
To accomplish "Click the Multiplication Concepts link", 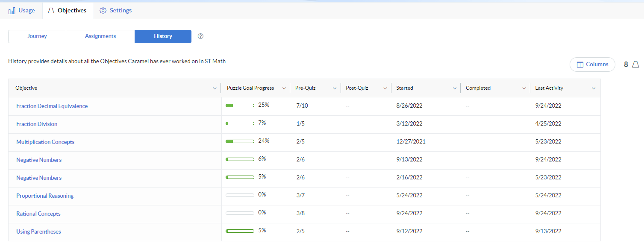I will click(x=45, y=142).
